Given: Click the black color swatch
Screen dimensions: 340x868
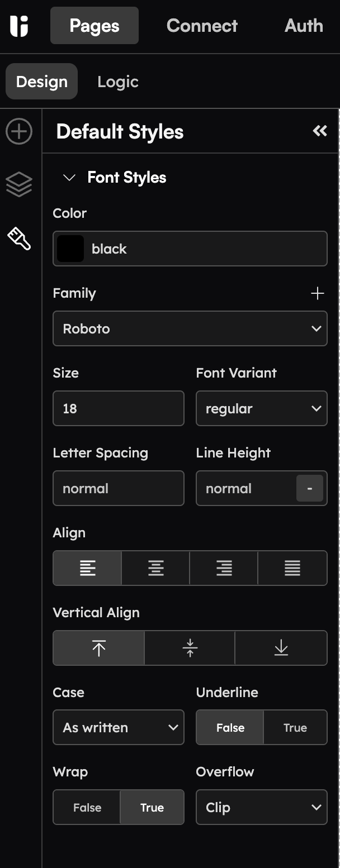Looking at the screenshot, I should point(70,249).
